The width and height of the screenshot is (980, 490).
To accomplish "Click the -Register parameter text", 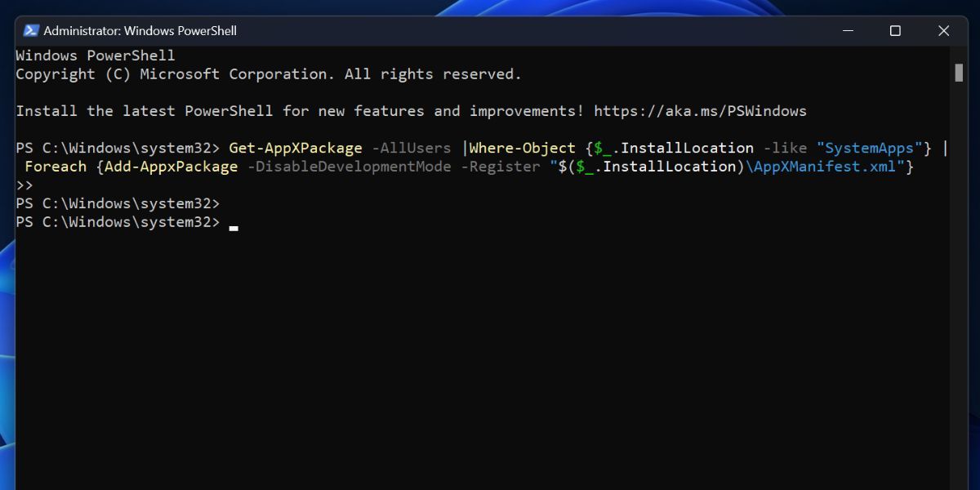I will (x=503, y=166).
